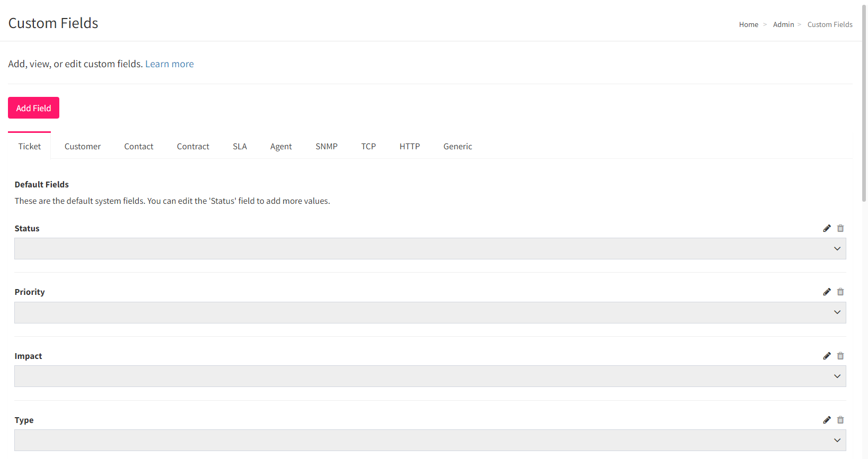Follow the Learn more link

(x=169, y=64)
